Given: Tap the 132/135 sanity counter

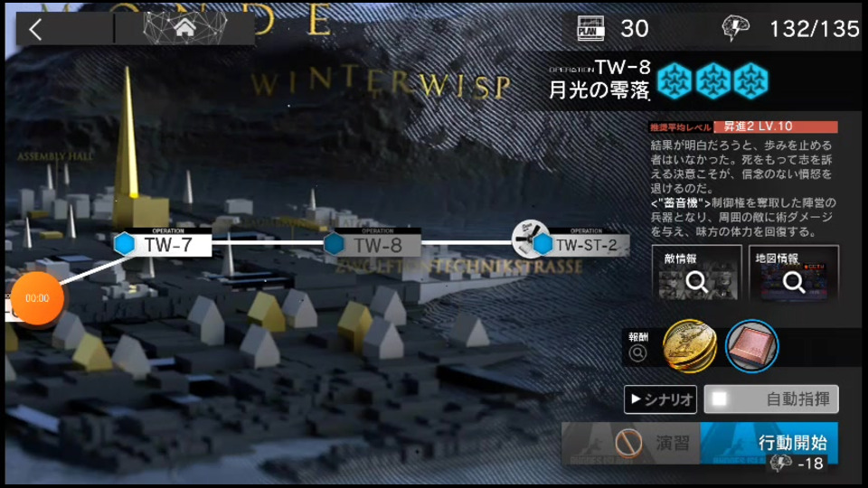Looking at the screenshot, I should 815,29.
